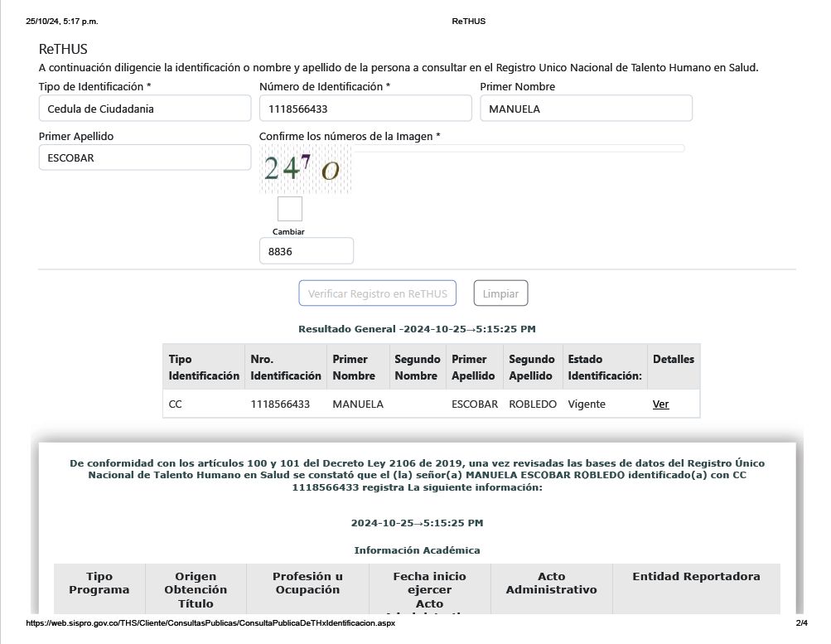The image size is (831, 644).
Task: Click the Primer Nombre field containing MANUELA
Action: pyautogui.click(x=586, y=109)
